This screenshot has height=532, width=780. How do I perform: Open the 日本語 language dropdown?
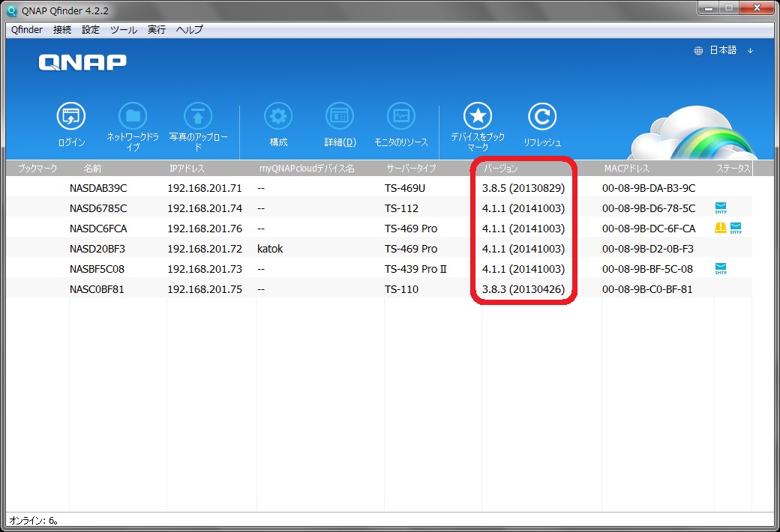pos(723,50)
